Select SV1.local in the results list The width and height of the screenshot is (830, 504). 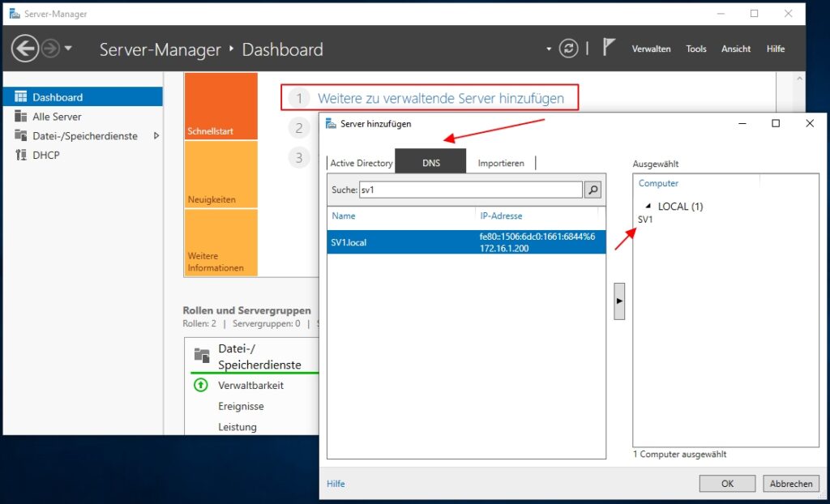tap(381, 241)
